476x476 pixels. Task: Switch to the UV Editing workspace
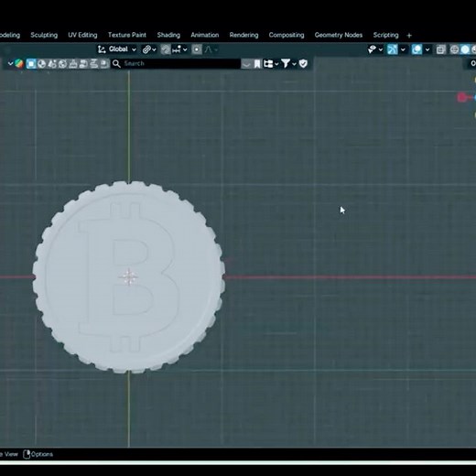pyautogui.click(x=82, y=35)
